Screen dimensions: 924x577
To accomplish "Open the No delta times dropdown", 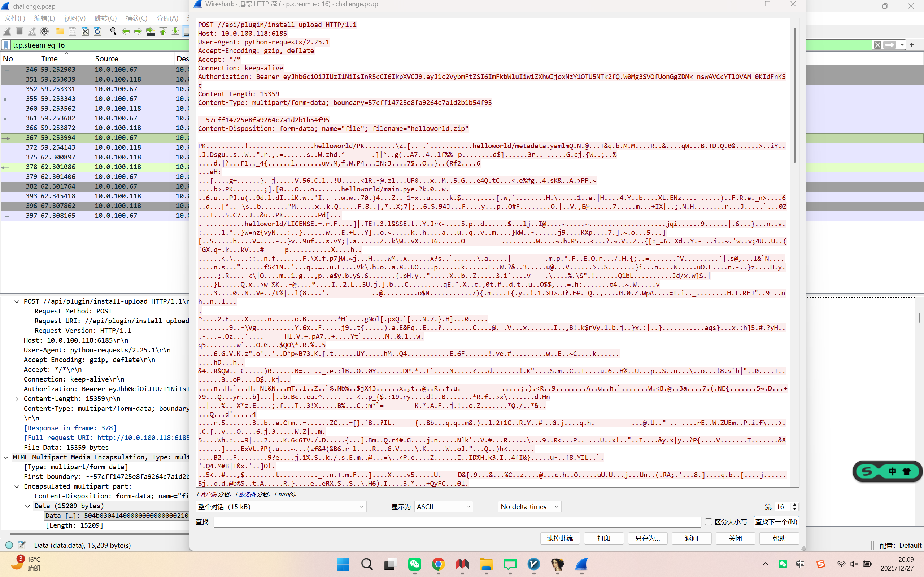I will point(529,507).
